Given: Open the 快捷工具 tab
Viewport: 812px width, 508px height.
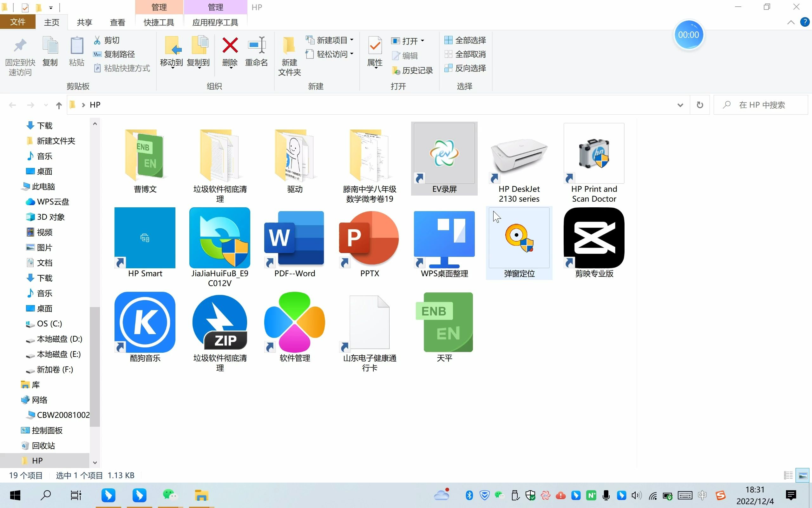Looking at the screenshot, I should [x=159, y=23].
